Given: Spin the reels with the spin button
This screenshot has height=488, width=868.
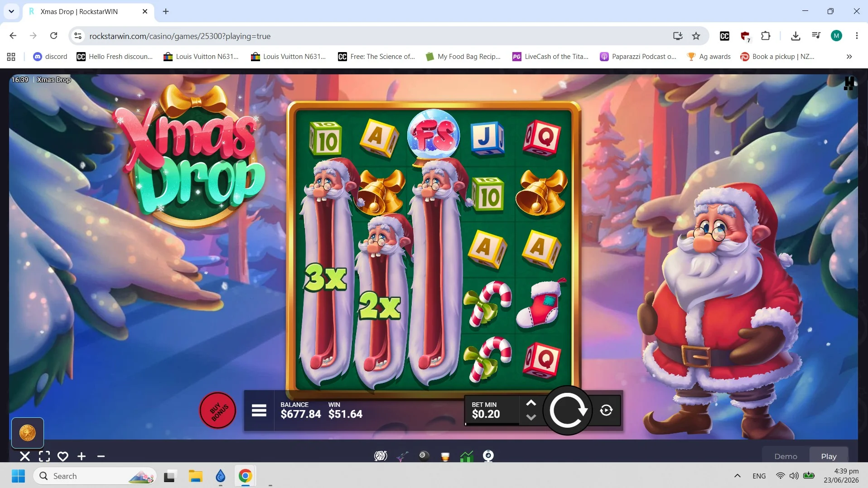Looking at the screenshot, I should pos(567,411).
